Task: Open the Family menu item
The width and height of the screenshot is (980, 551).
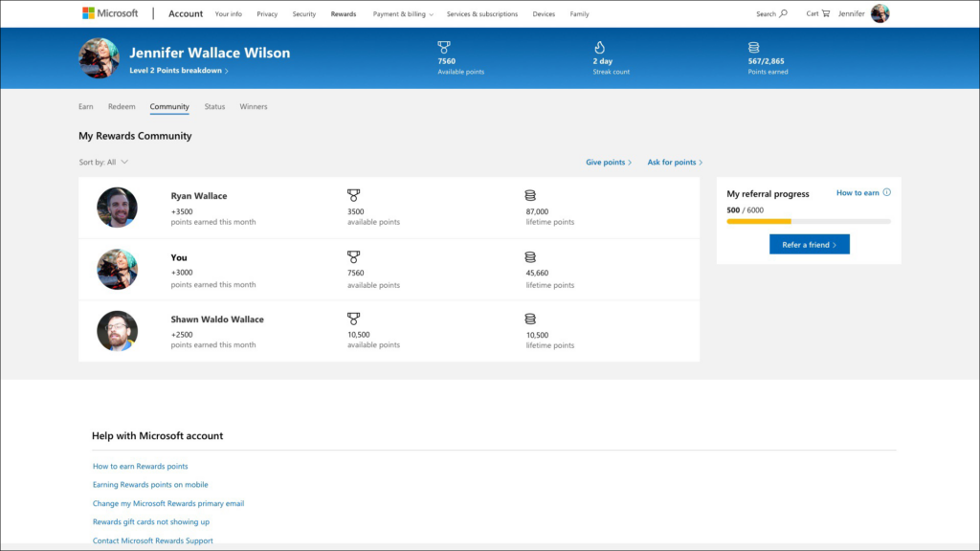Action: click(x=579, y=13)
